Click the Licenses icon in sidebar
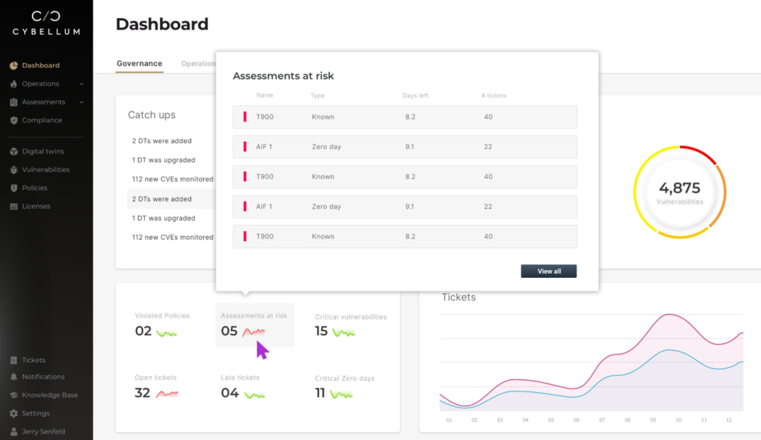761x440 pixels. pyautogui.click(x=14, y=206)
